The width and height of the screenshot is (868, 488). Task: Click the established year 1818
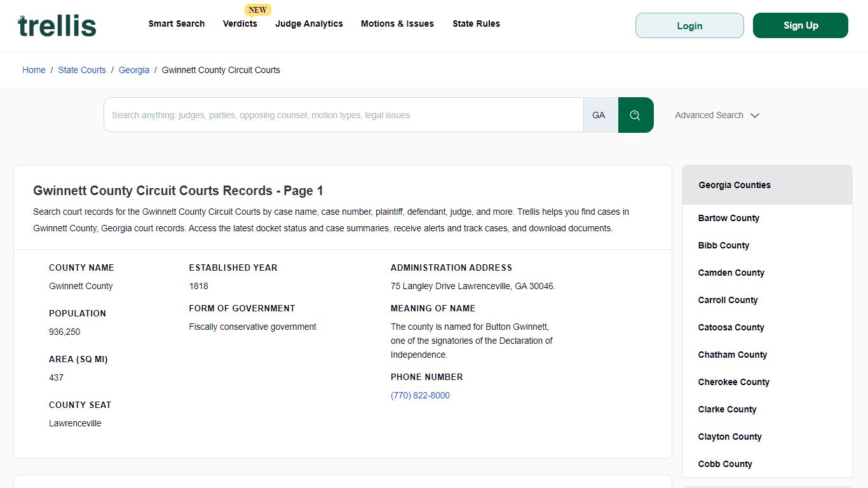tap(199, 286)
